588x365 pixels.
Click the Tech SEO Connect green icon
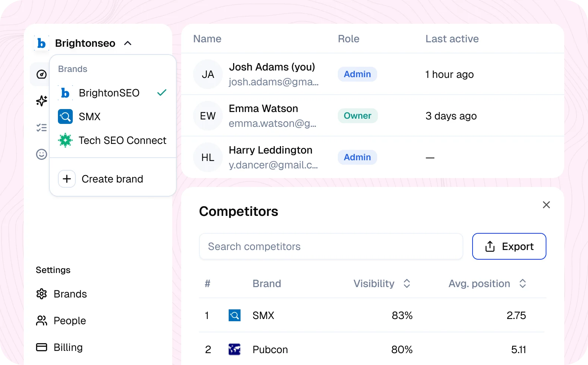pos(65,140)
